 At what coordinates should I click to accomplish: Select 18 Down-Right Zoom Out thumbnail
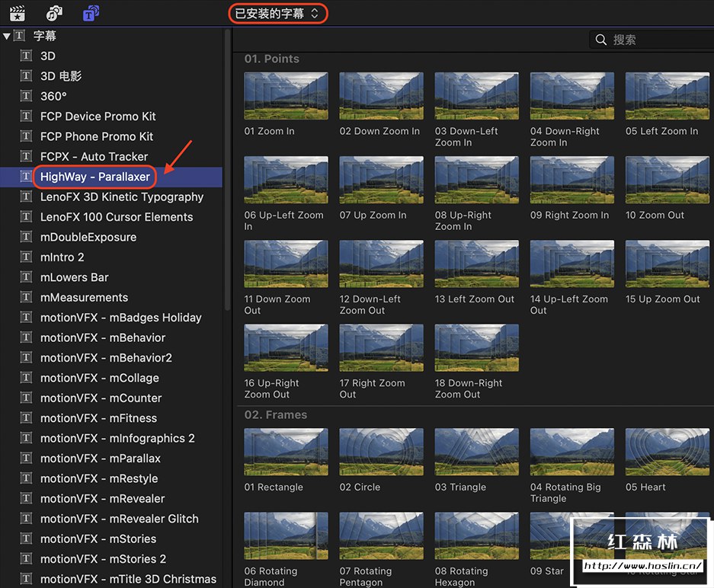477,348
